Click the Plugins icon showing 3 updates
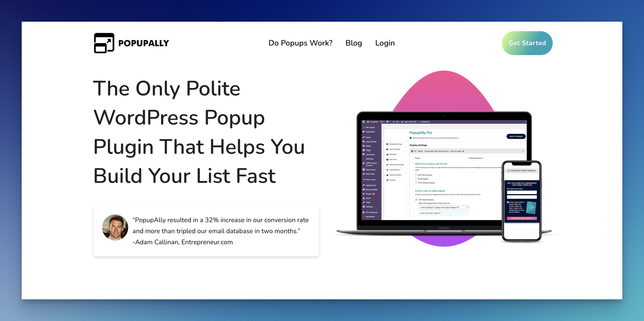This screenshot has height=321, width=644. [x=364, y=194]
